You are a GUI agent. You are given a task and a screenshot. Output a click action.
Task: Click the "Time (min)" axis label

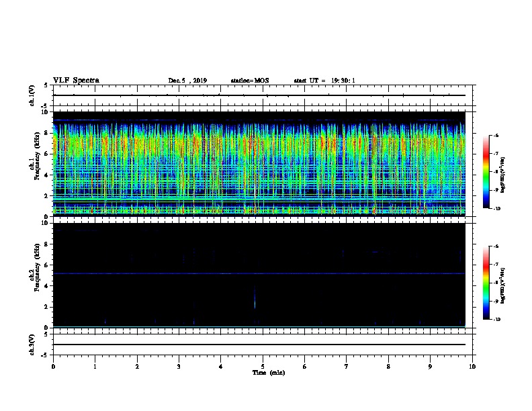269,373
